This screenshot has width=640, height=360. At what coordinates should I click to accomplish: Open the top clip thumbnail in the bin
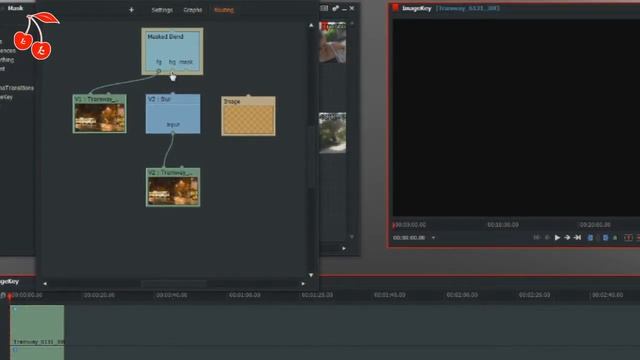point(333,42)
